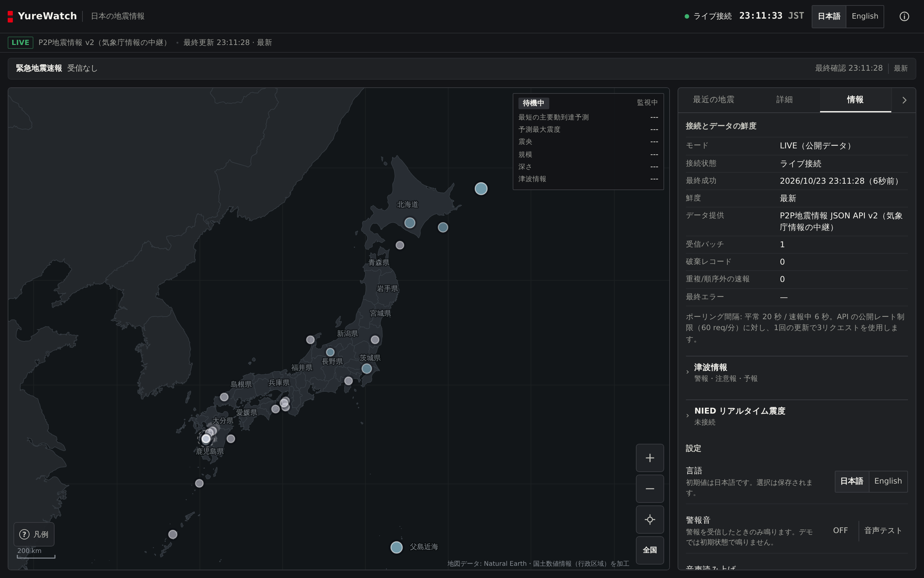Click the 200 km scale bar
Screen dimensions: 924x578
coord(36,553)
